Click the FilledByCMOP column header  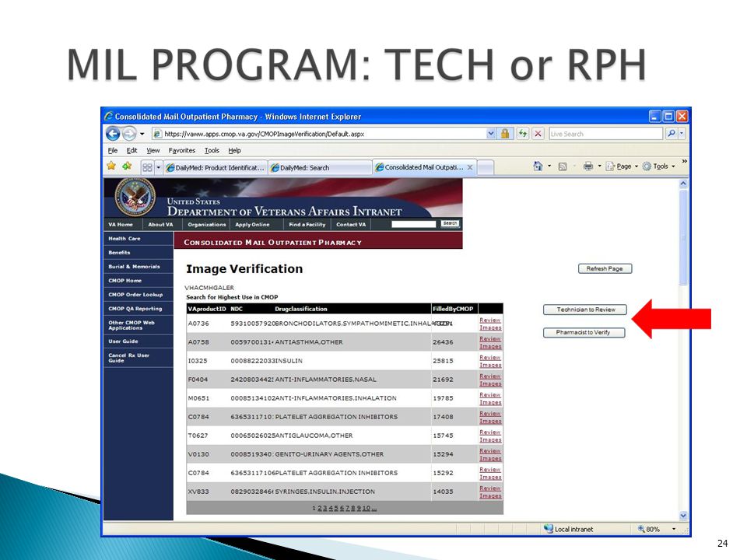click(453, 309)
